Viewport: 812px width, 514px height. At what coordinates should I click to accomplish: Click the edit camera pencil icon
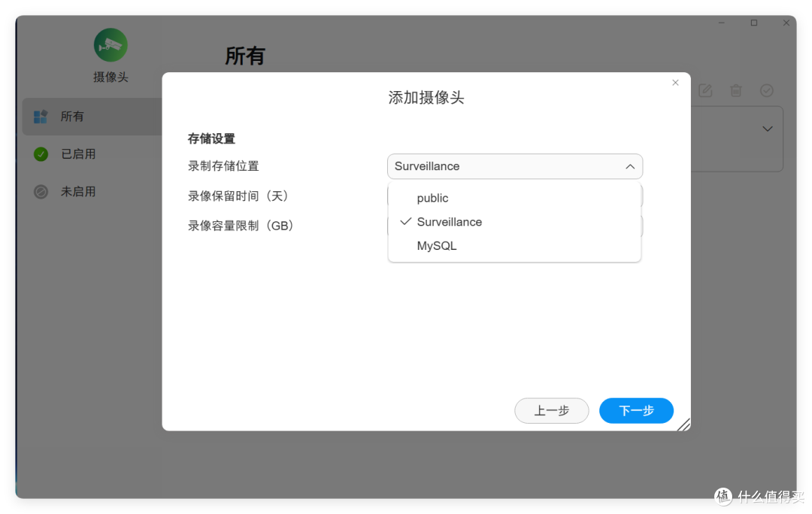click(705, 90)
